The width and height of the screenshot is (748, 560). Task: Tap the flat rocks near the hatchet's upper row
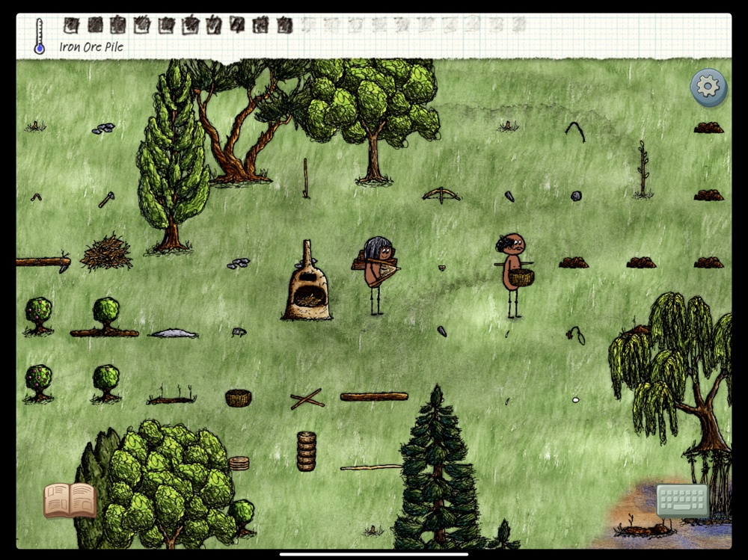(103, 129)
